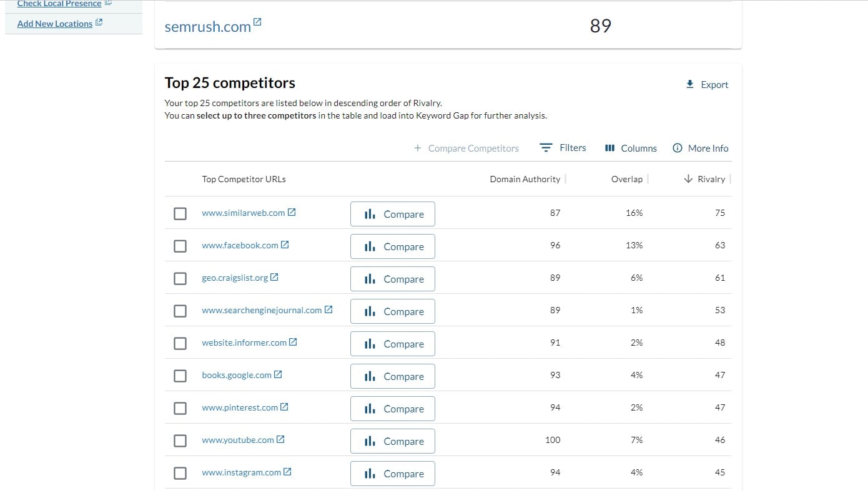Tick the www.searchenginejournal.com checkbox
This screenshot has width=868, height=491.
[x=180, y=311]
